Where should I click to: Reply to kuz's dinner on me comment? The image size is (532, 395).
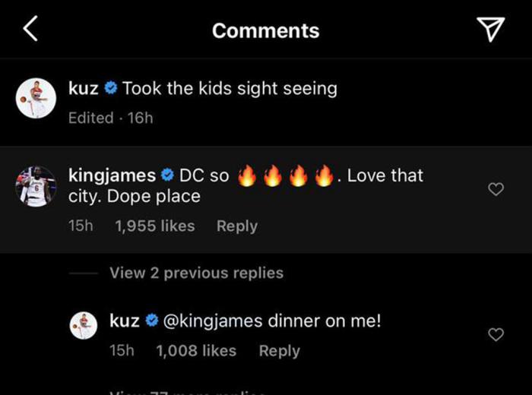(x=279, y=351)
